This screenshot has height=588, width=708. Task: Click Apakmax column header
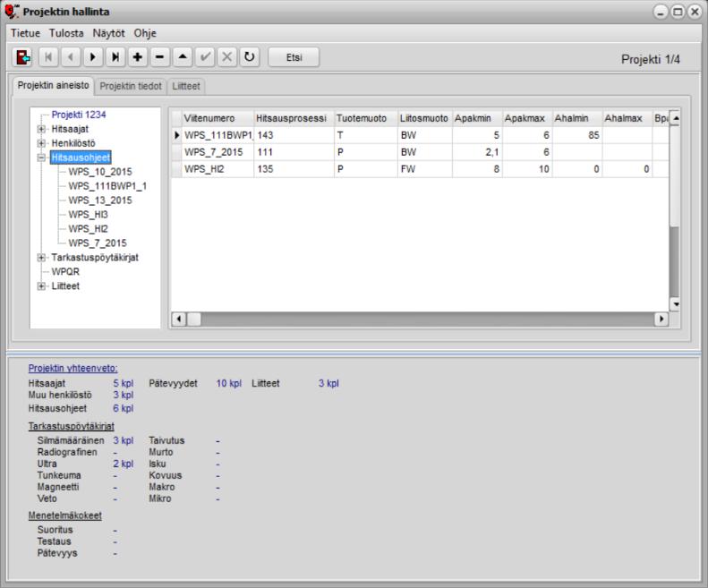(527, 118)
